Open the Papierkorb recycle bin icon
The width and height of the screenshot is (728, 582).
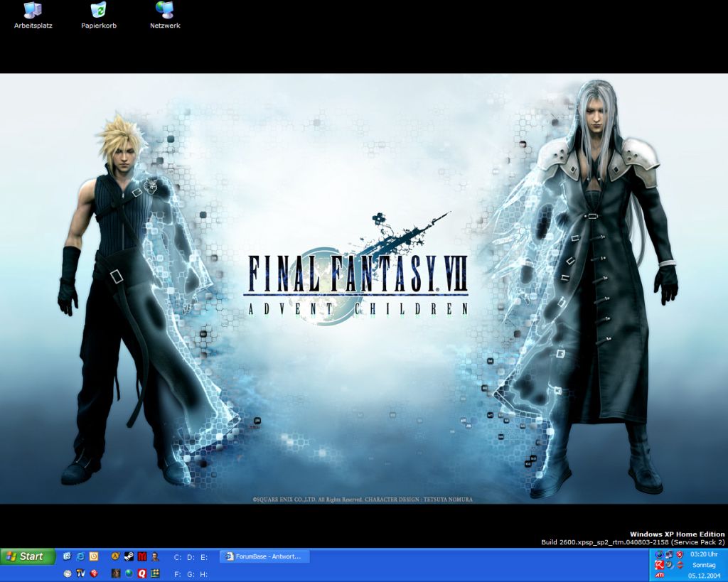pos(99,16)
